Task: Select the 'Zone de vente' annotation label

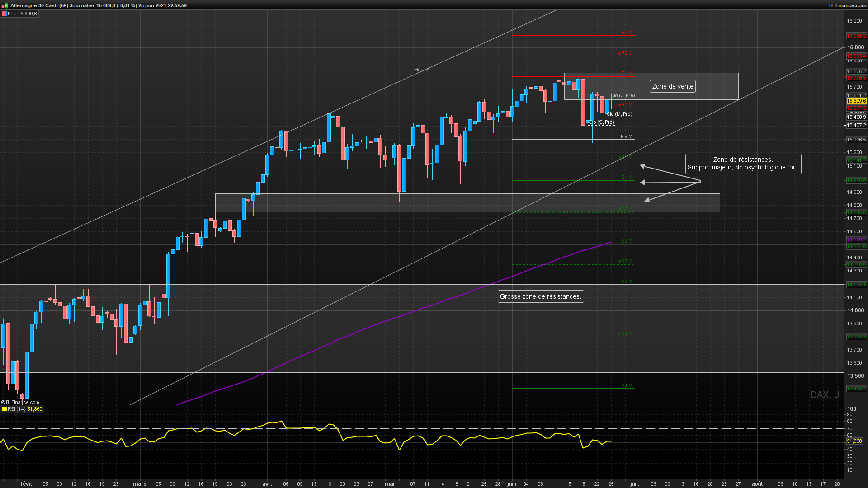Action: (x=672, y=87)
